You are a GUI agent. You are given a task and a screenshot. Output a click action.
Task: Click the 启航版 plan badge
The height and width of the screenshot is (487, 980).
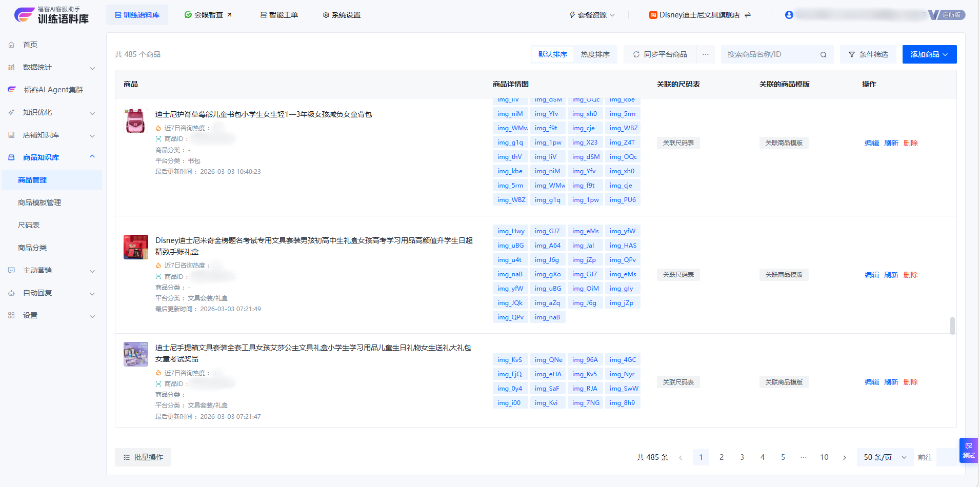tap(947, 15)
